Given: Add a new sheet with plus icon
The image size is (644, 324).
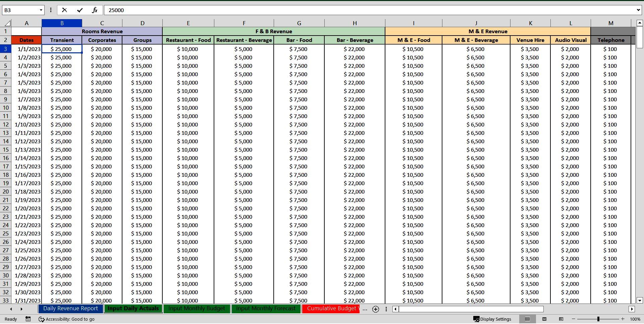Looking at the screenshot, I should 376,309.
